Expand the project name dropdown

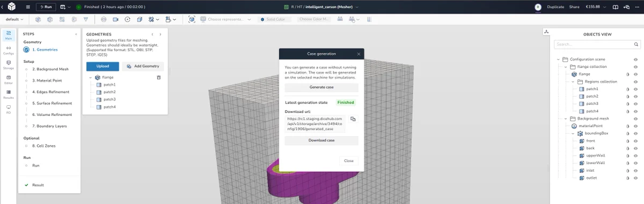(357, 7)
